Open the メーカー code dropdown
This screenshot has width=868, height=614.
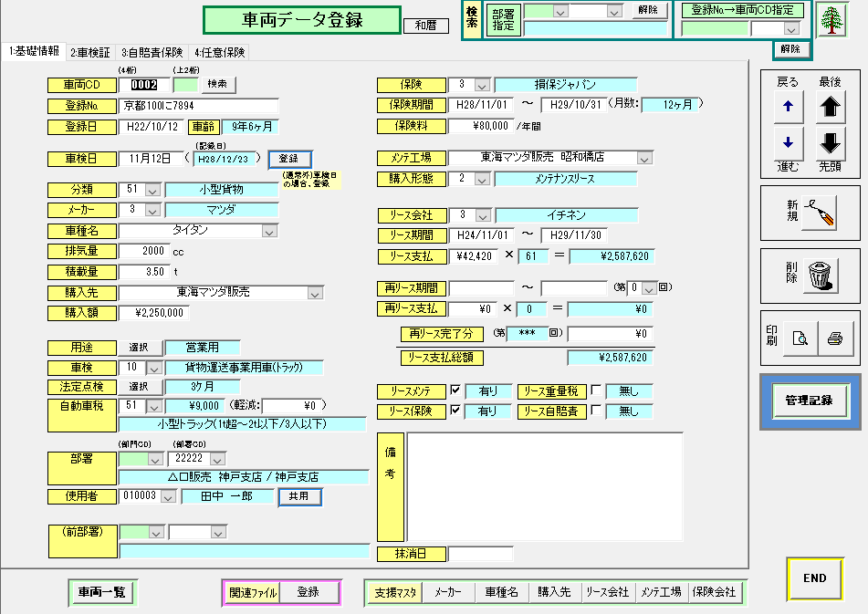[152, 211]
